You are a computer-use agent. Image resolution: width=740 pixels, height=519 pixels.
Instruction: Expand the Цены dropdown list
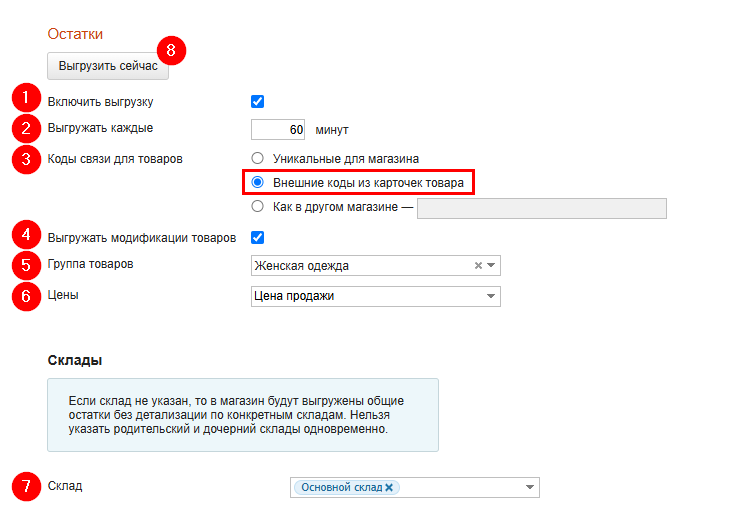click(x=491, y=297)
